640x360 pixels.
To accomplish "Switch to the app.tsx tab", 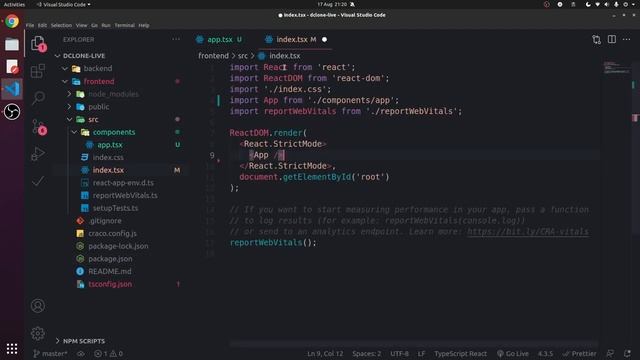I will pyautogui.click(x=220, y=39).
